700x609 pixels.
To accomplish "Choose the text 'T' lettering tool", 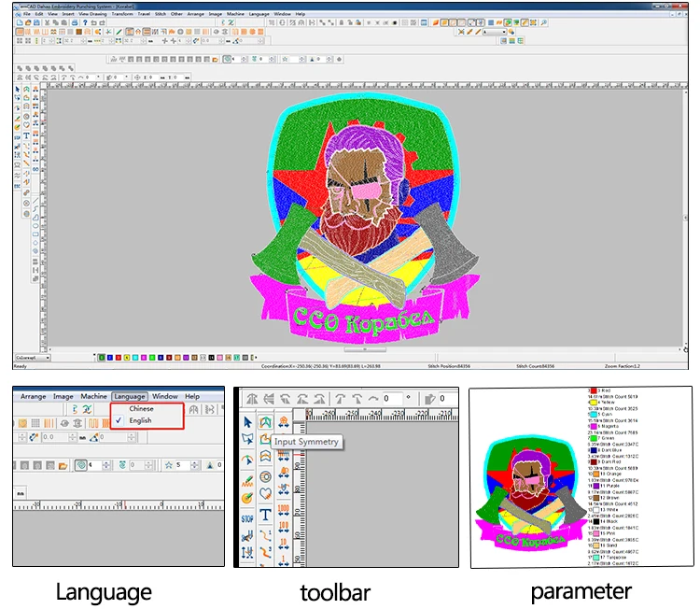I will pos(265,515).
